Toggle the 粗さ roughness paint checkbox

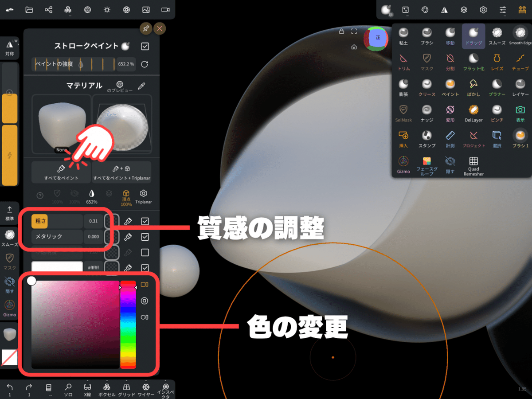(x=145, y=221)
